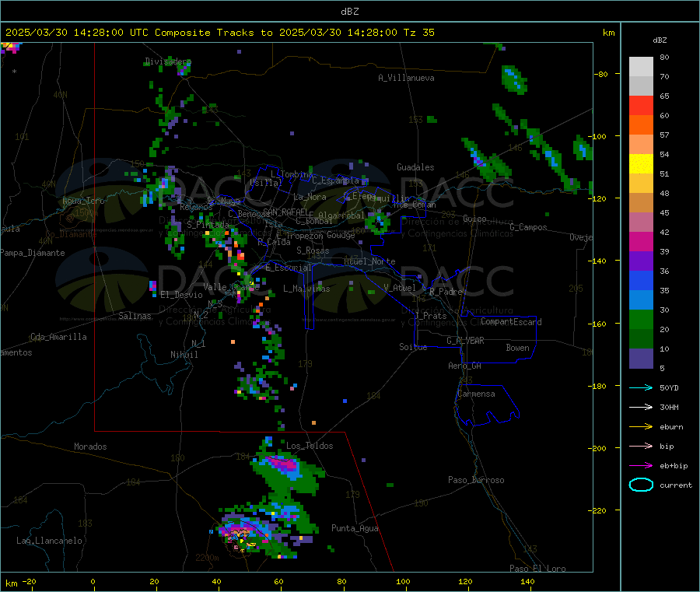
Task: Click the Agua_Toro map label
Action: (83, 201)
